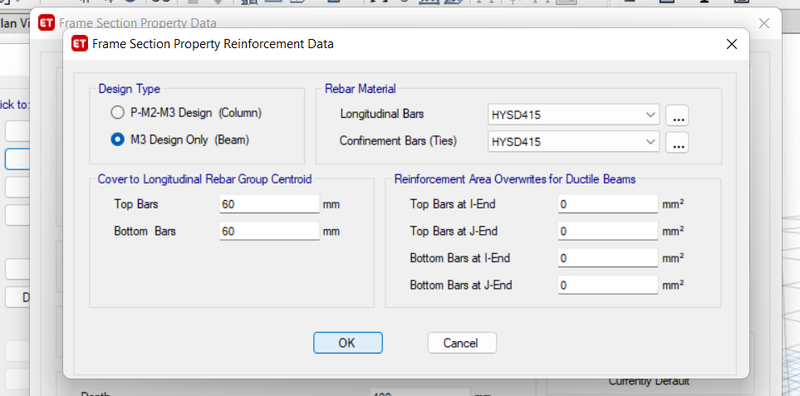This screenshot has width=800, height=396.
Task: Click the Top Bars at I-End label
Action: coord(453,204)
